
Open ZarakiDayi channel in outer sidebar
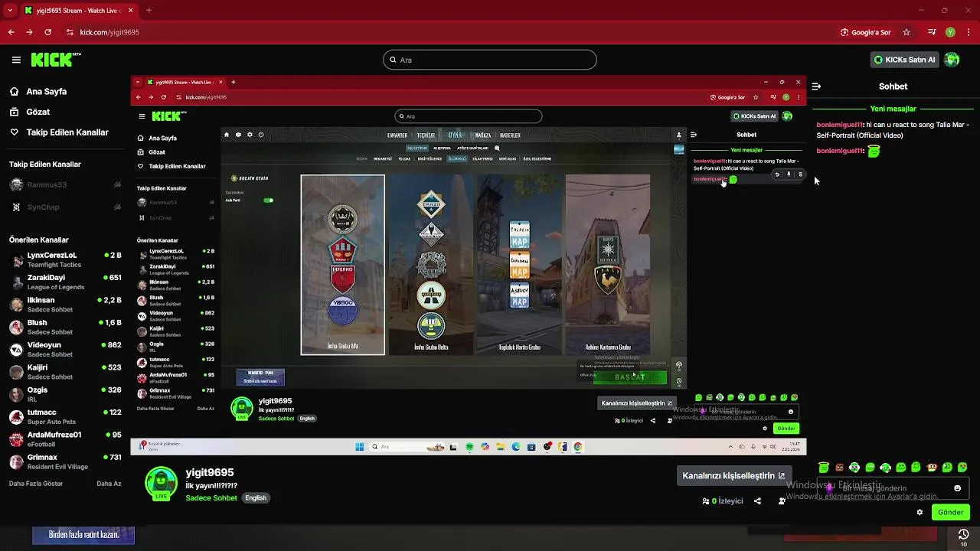65,282
